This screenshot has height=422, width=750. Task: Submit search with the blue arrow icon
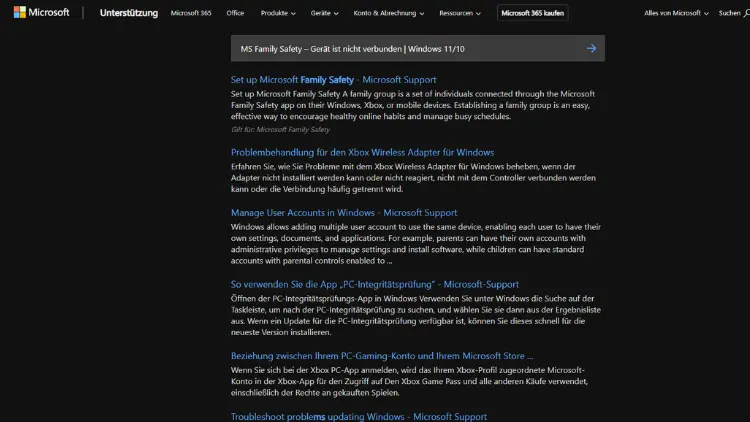click(x=591, y=48)
